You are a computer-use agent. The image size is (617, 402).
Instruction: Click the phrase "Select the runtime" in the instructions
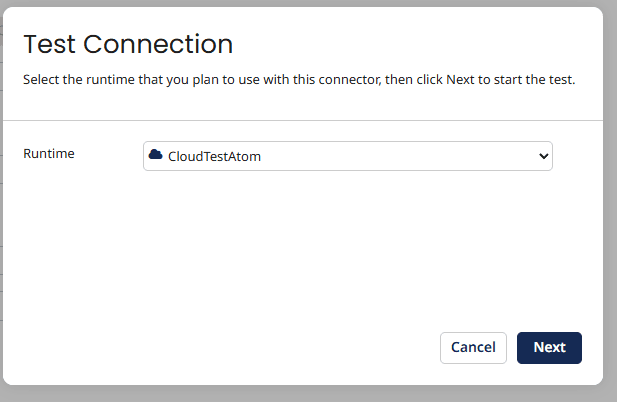pos(77,79)
